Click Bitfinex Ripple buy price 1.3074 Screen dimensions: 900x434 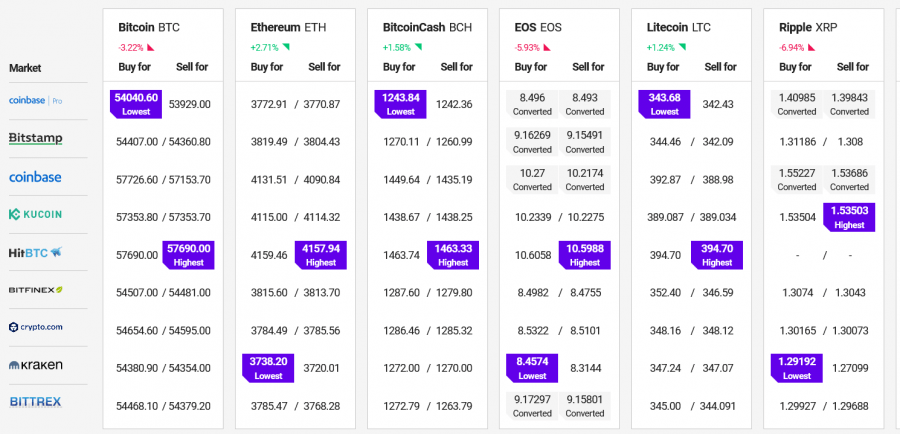[x=797, y=293]
